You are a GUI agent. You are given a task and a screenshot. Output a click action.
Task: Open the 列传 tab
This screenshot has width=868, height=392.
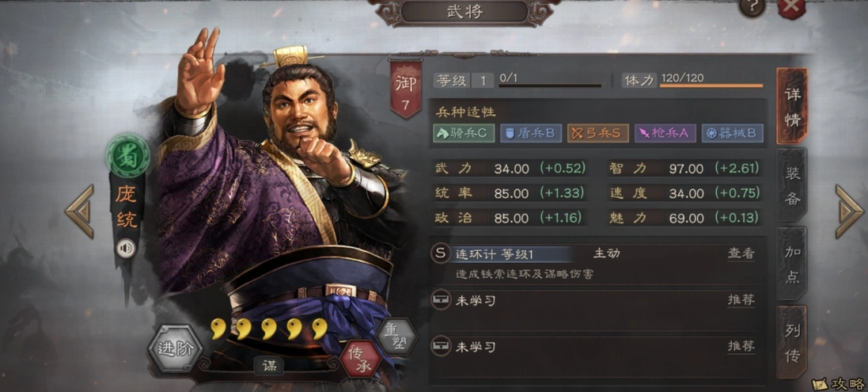click(x=792, y=341)
